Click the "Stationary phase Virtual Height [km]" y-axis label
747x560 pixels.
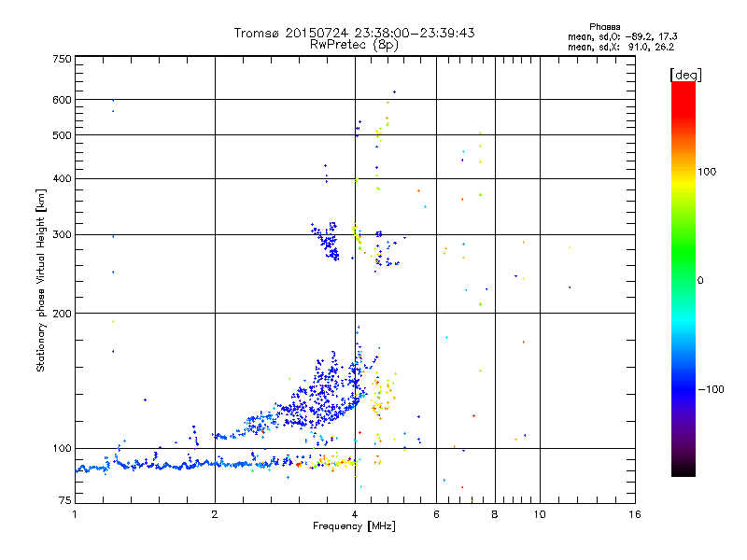40,280
